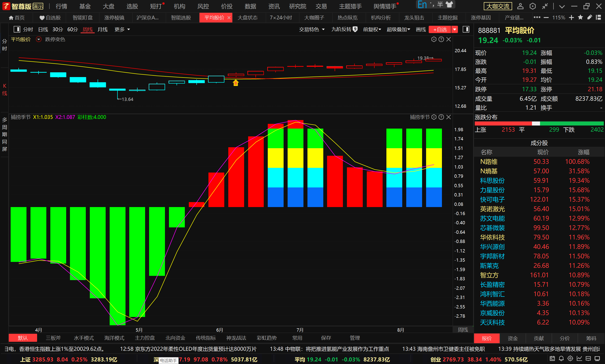Click the hexagon settings icon on the 平均股价 chart

(x=434, y=39)
